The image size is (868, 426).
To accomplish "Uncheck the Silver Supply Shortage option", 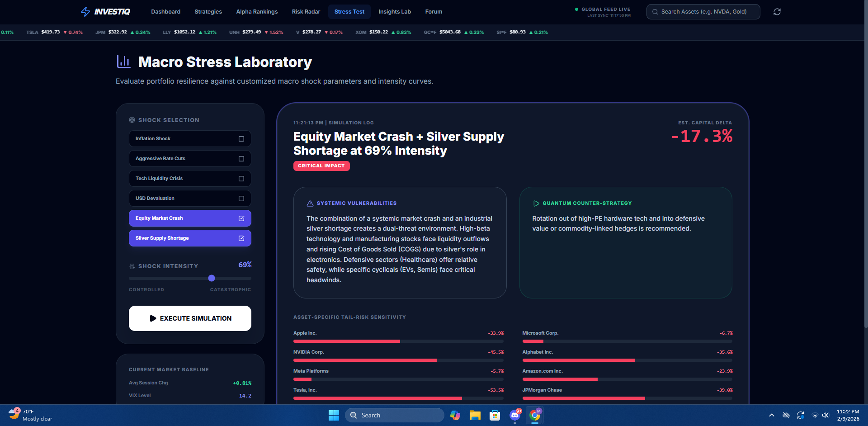I will [241, 238].
